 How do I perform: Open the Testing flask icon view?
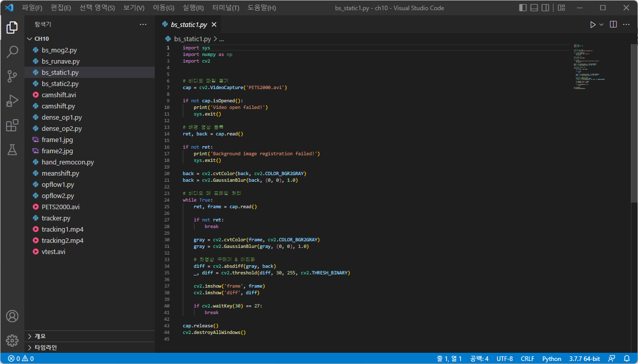point(12,150)
